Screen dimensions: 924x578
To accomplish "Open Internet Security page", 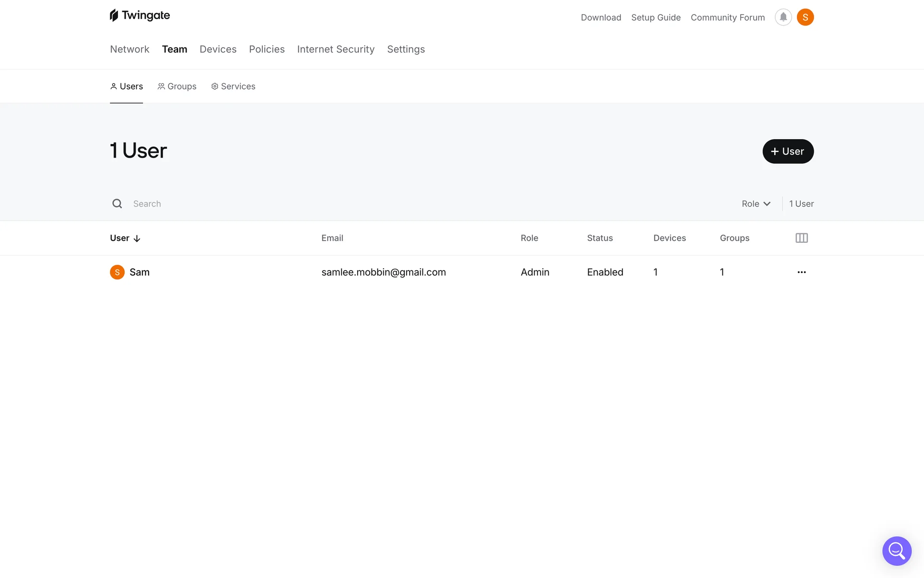I will [335, 49].
